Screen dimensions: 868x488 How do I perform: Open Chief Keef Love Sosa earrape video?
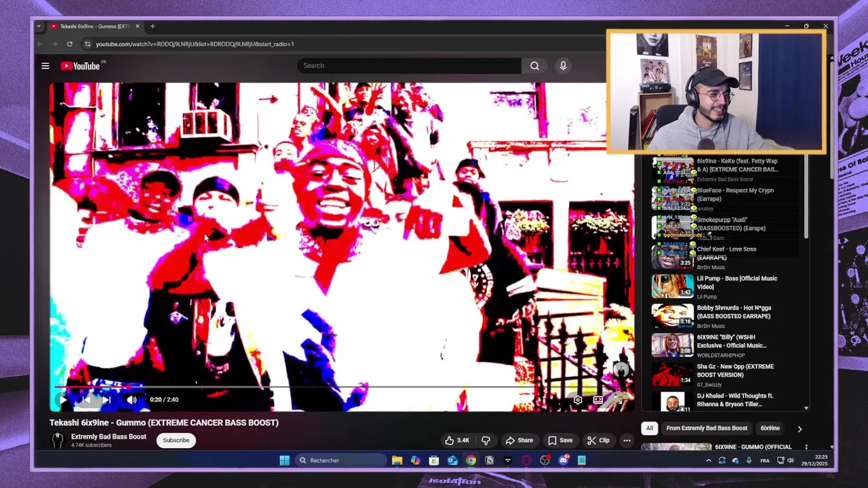pyautogui.click(x=726, y=253)
